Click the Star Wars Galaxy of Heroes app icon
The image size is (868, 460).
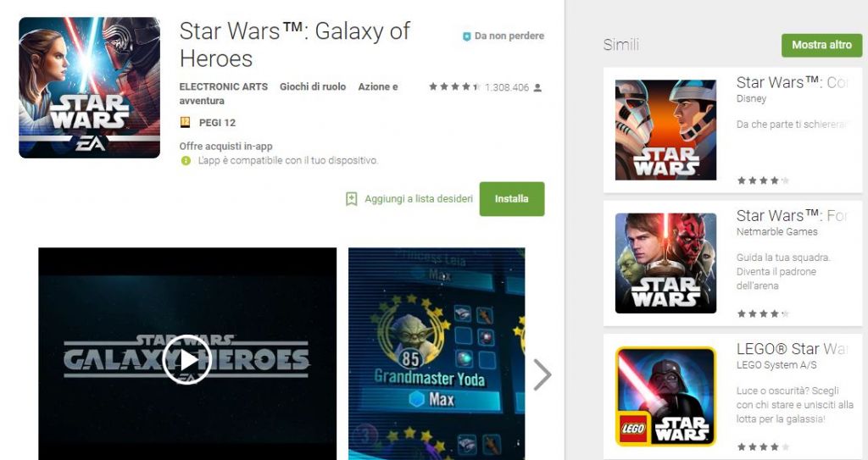(89, 87)
